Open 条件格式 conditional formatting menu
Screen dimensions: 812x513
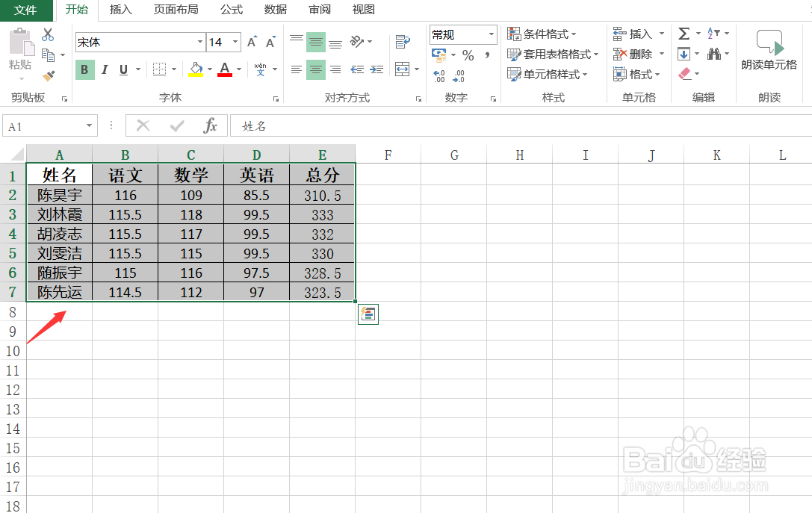(x=542, y=34)
